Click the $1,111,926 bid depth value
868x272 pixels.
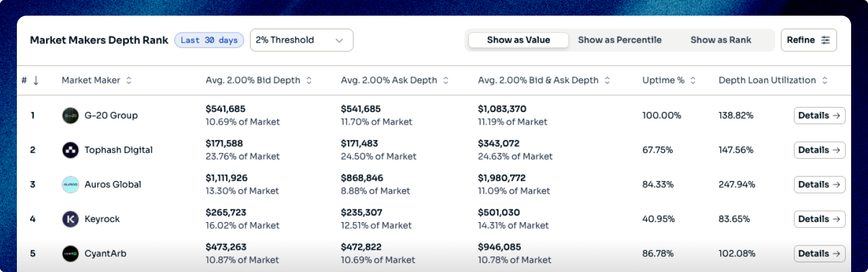pyautogui.click(x=227, y=178)
